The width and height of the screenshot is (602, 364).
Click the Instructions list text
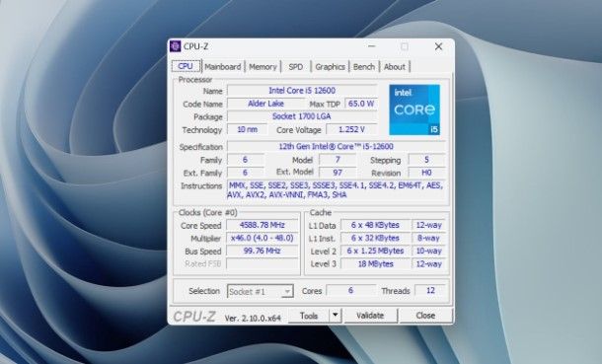click(336, 189)
